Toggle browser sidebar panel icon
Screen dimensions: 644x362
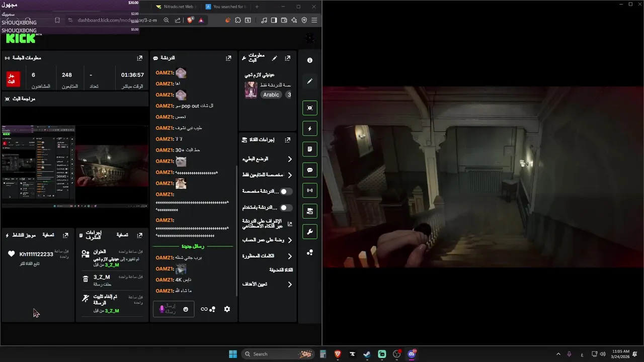pos(274,20)
